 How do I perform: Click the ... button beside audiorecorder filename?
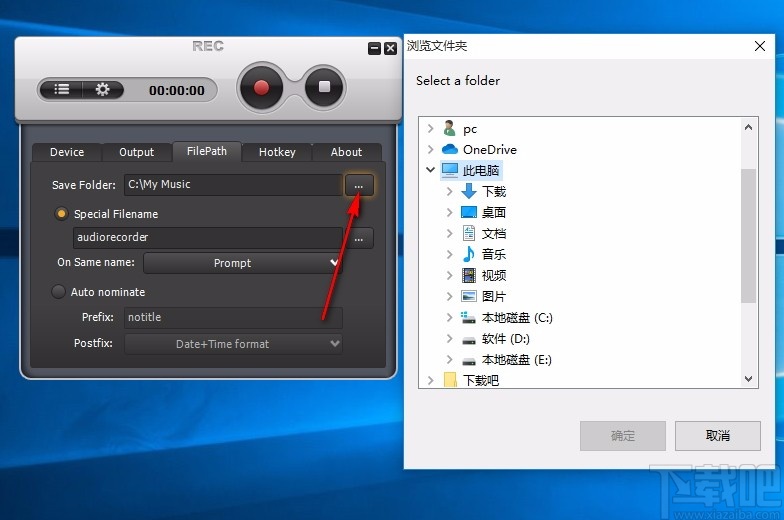[x=358, y=238]
